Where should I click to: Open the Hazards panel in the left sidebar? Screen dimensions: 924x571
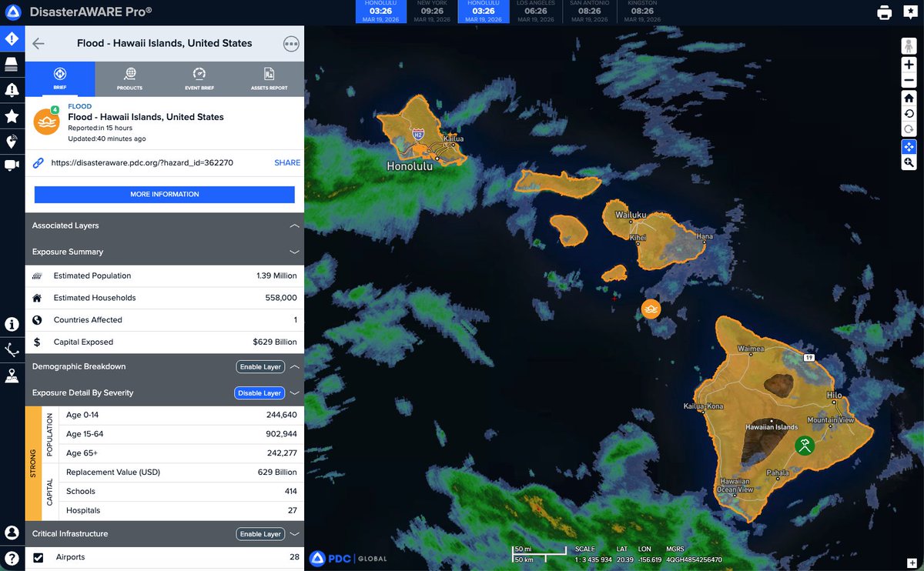(11, 38)
